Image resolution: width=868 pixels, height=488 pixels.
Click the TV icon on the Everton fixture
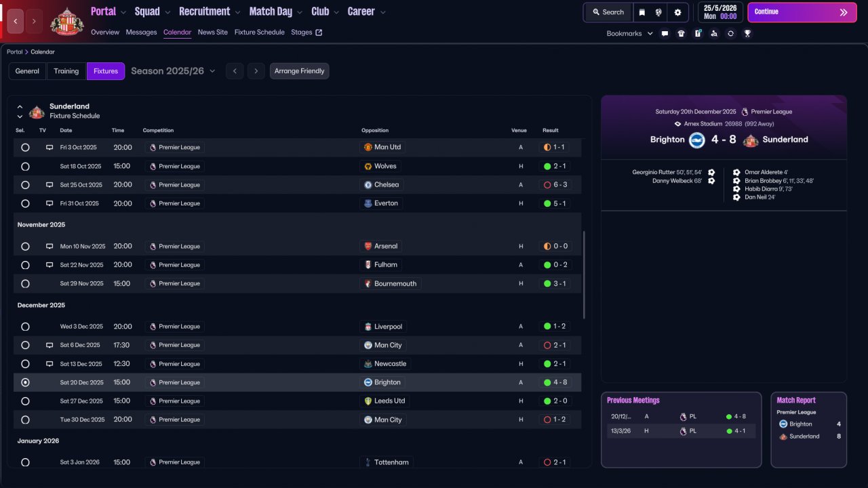click(50, 203)
